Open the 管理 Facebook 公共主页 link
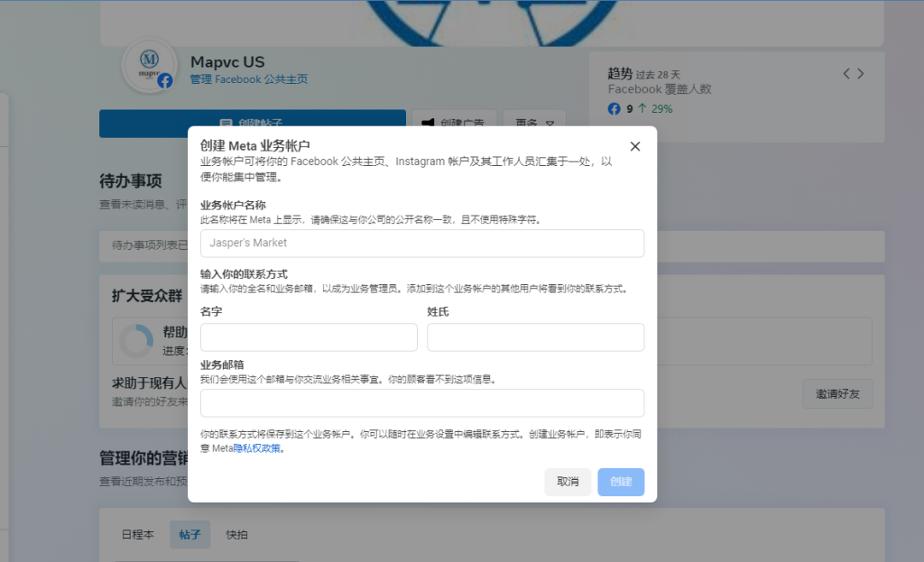The width and height of the screenshot is (924, 562). pos(249,79)
